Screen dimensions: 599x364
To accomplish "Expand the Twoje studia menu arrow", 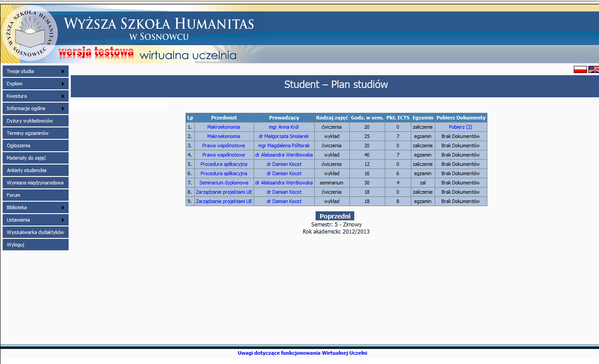I will tap(63, 71).
